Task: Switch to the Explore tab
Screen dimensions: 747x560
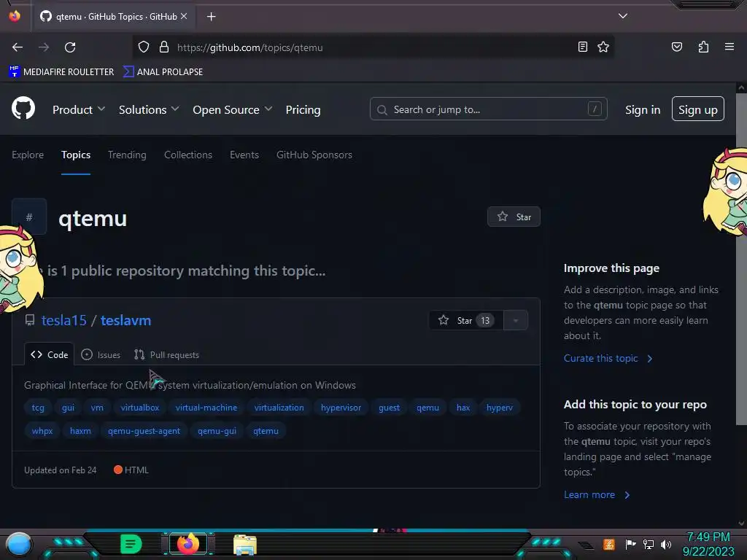Action: pos(28,155)
